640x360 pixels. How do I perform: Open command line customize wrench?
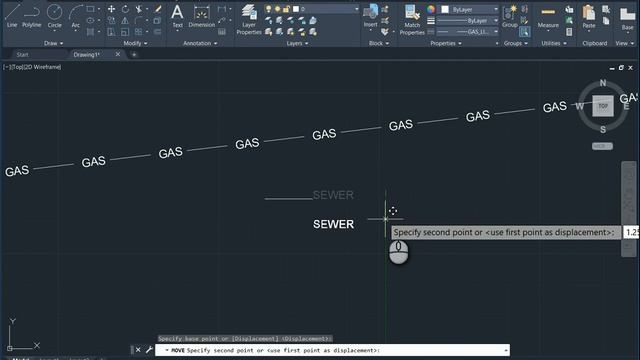(x=149, y=350)
